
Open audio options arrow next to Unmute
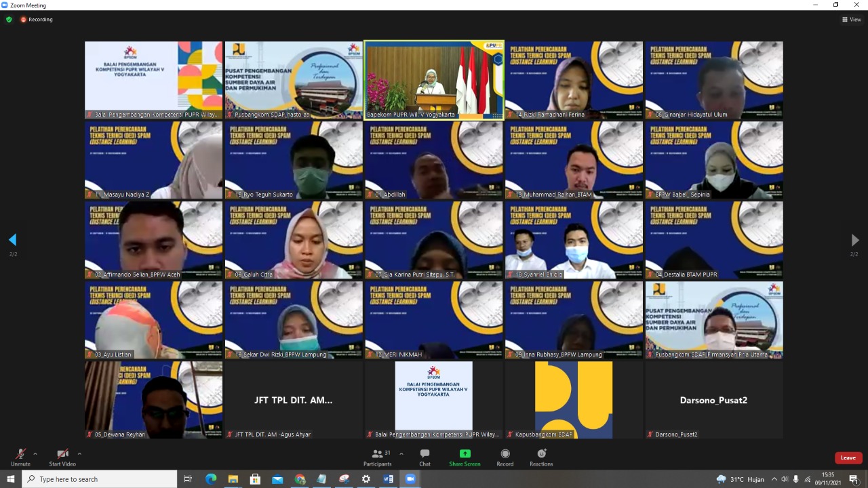35,454
